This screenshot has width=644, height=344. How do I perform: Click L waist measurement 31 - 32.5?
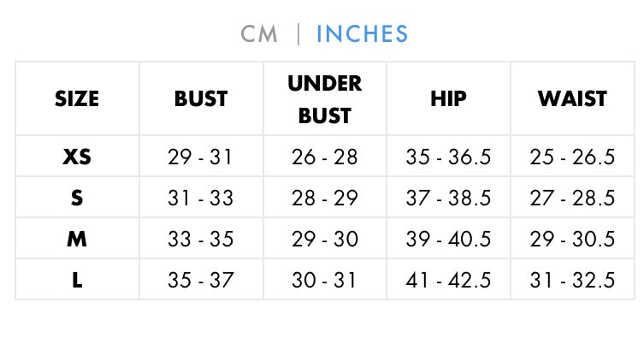click(572, 280)
